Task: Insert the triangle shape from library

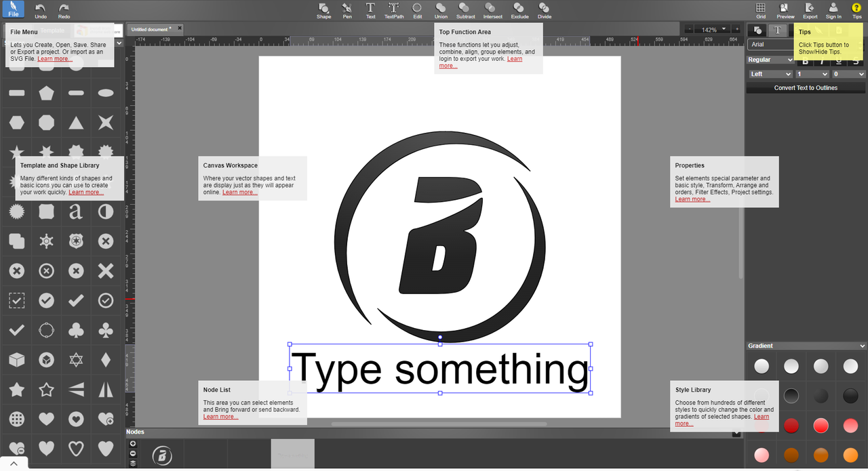Action: tap(76, 123)
